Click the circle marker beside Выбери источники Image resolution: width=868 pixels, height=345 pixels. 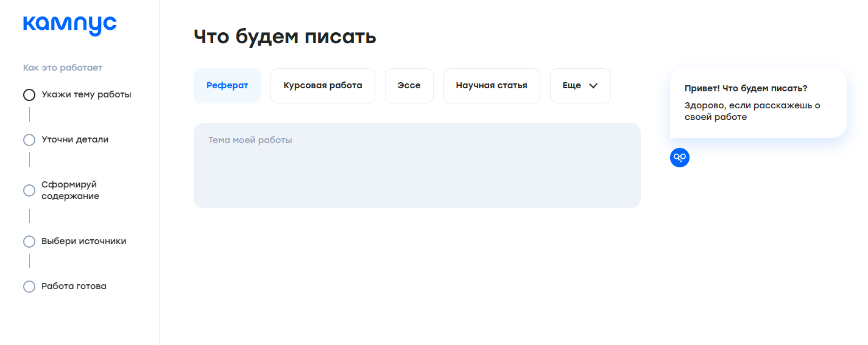(29, 242)
